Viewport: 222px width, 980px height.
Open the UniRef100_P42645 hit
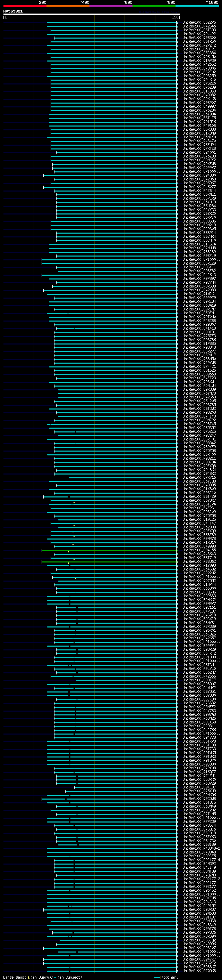199,26
